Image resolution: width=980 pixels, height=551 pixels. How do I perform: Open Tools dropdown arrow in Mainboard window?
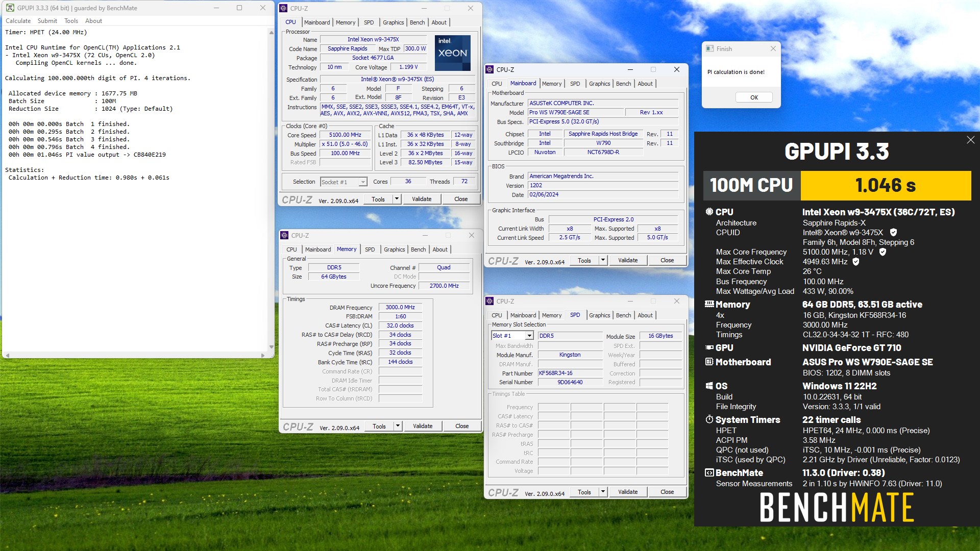[x=603, y=260]
